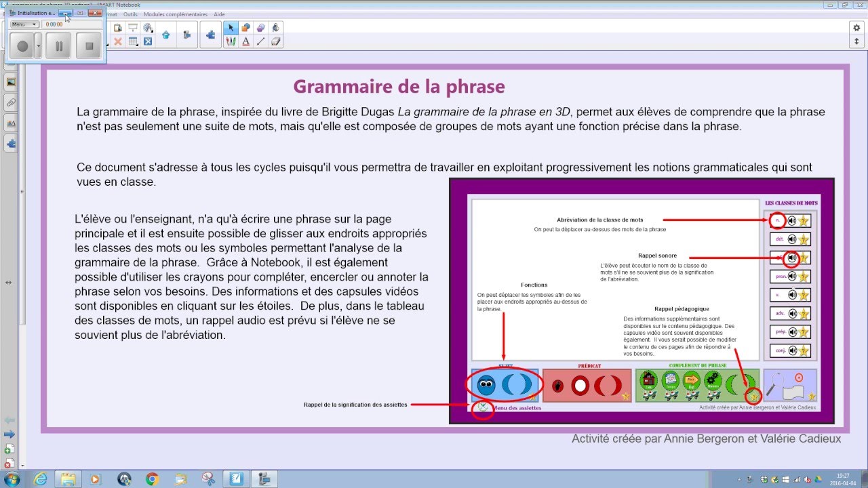Image resolution: width=868 pixels, height=488 pixels.
Task: Add a page using the green plus icon
Action: pyautogui.click(x=8, y=449)
